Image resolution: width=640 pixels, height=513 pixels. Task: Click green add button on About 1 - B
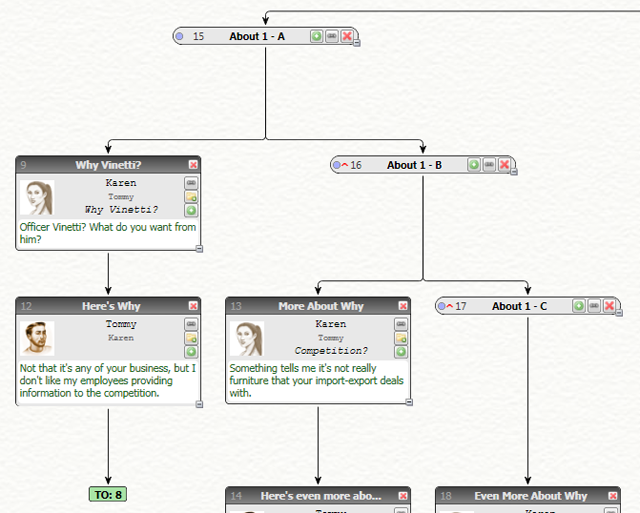click(474, 165)
